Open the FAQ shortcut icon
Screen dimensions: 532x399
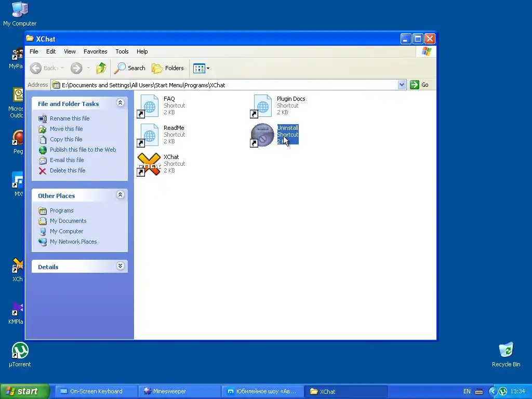(148, 107)
